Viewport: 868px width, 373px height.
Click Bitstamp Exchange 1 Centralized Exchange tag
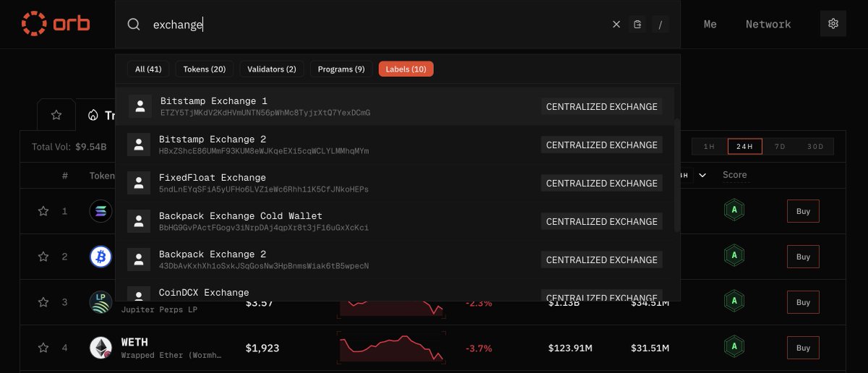click(602, 106)
